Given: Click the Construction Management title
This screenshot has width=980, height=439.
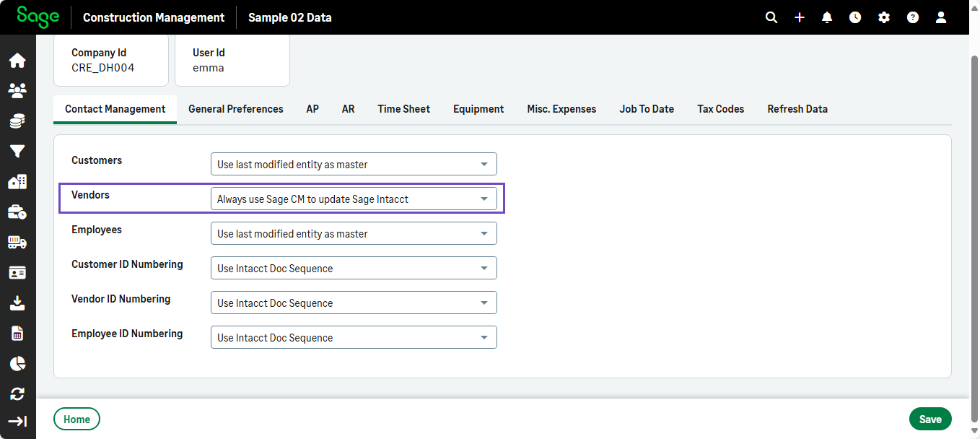Looking at the screenshot, I should (x=154, y=17).
